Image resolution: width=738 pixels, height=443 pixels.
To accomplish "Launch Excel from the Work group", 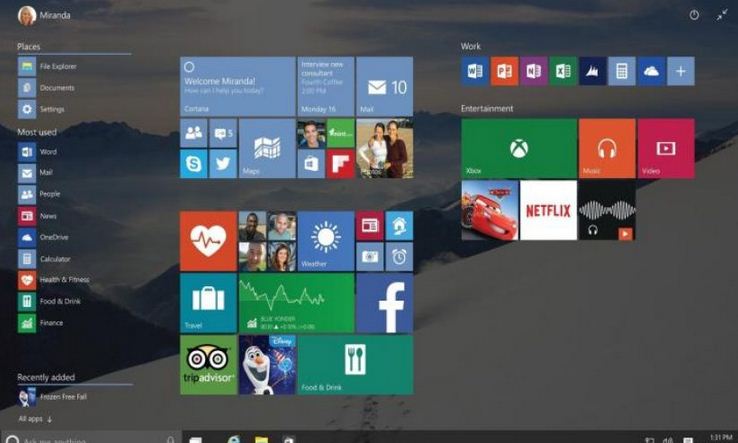I will pos(563,71).
